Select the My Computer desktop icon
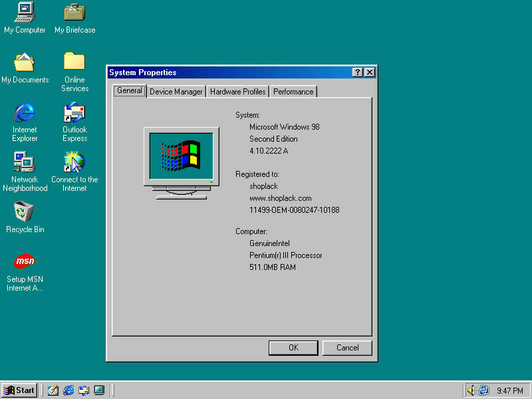 [25, 18]
